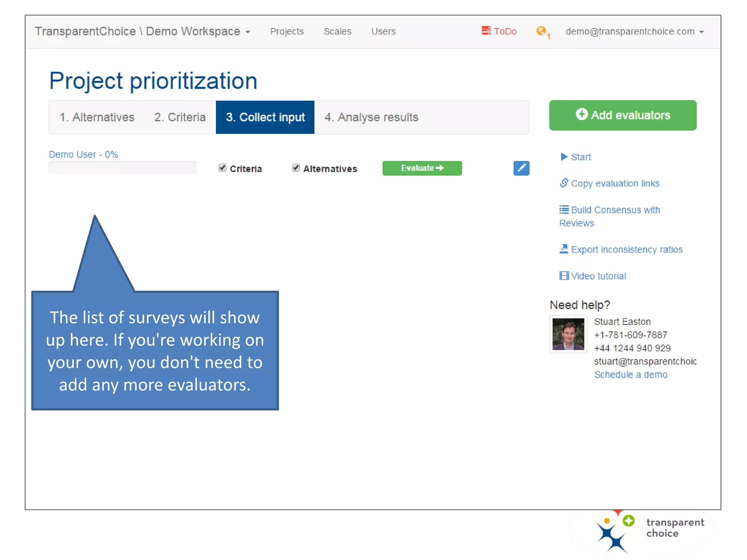This screenshot has width=747, height=560.
Task: Click the Schedule a demo link
Action: coord(631,375)
